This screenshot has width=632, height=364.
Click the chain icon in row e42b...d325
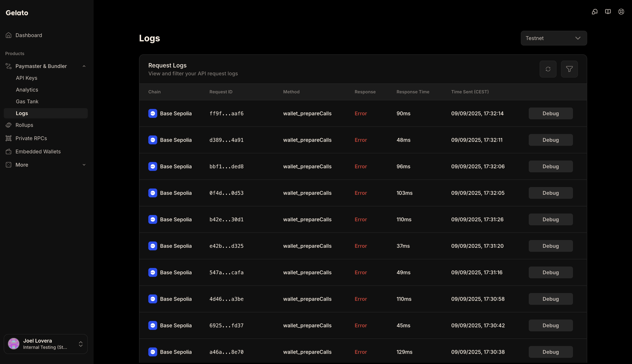pyautogui.click(x=153, y=246)
